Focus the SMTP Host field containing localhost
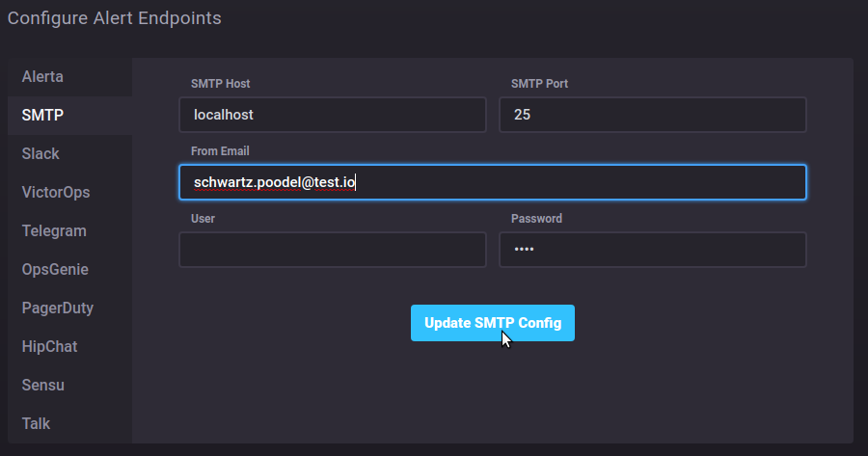This screenshot has height=456, width=868. pos(332,115)
